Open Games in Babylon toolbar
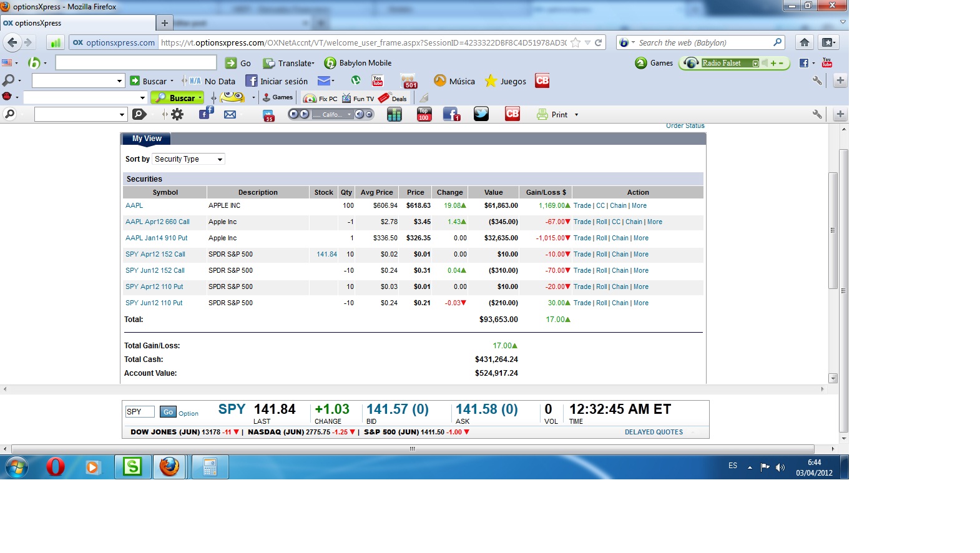Viewport: 980px width, 553px height. click(654, 63)
